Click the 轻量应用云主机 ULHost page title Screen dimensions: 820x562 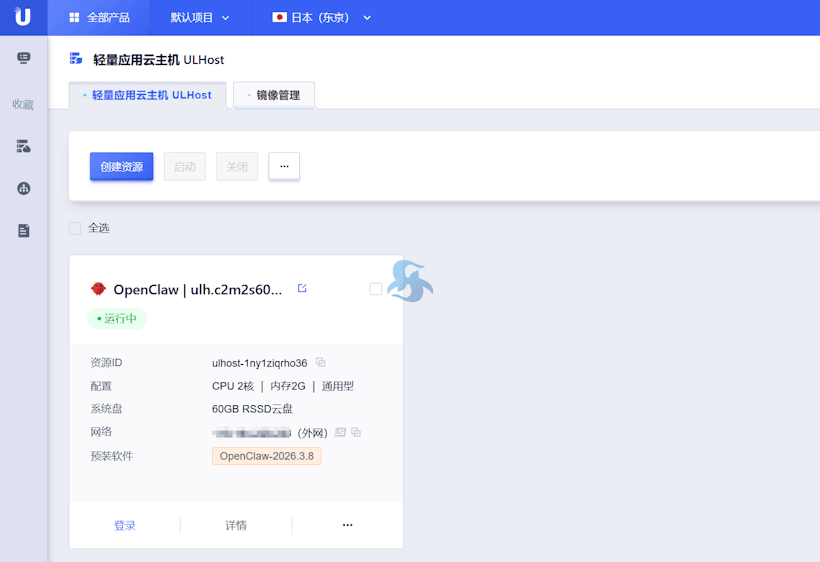click(x=158, y=60)
